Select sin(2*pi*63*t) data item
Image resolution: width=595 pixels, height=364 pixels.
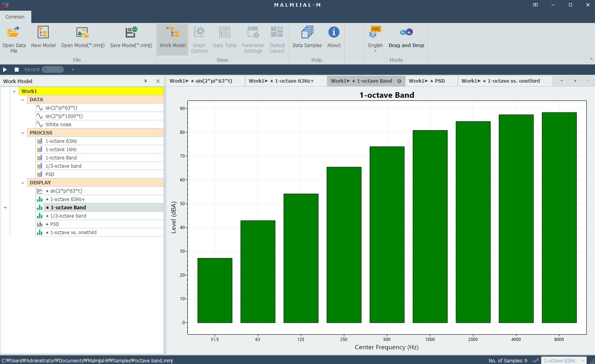[x=99, y=108]
